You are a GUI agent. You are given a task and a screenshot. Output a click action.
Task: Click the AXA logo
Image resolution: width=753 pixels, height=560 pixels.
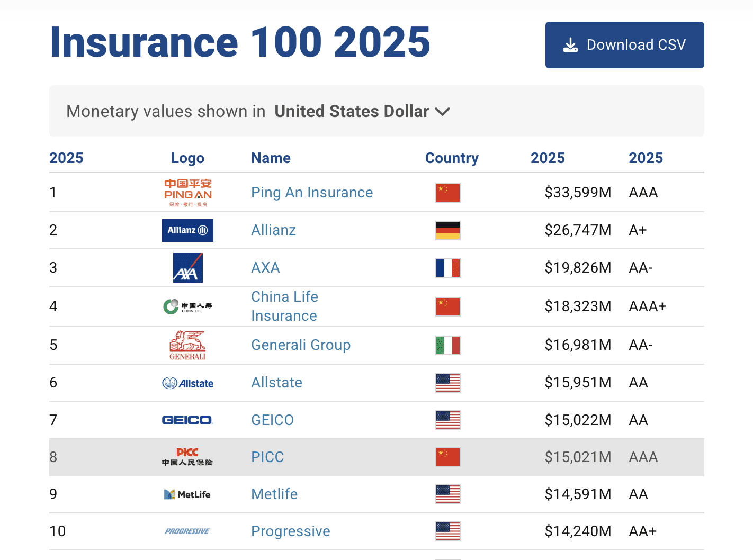pyautogui.click(x=187, y=268)
